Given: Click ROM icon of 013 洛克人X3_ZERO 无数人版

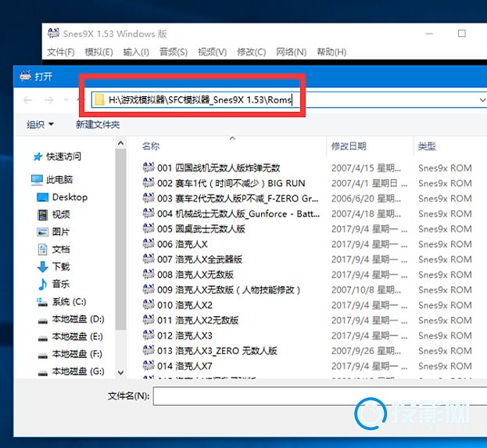Looking at the screenshot, I should [x=149, y=349].
